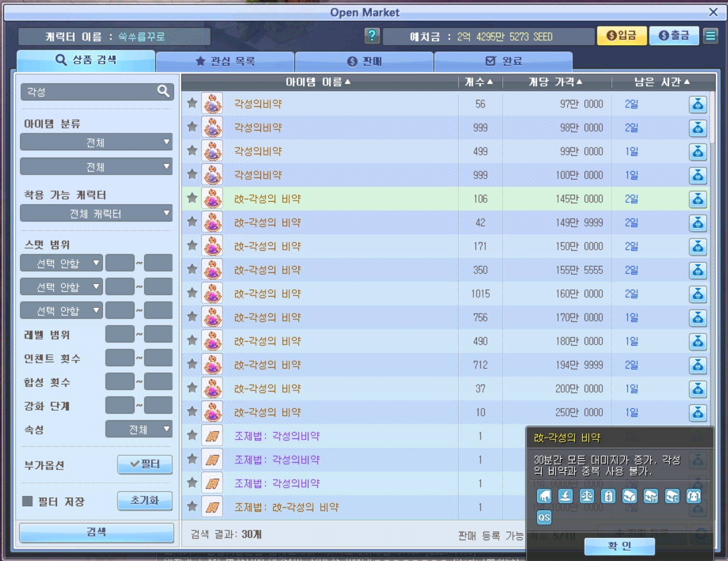This screenshot has height=561, width=728.
Task: Toggle favorite star on 조제법: 改-각성의 비약
Action: tap(192, 506)
